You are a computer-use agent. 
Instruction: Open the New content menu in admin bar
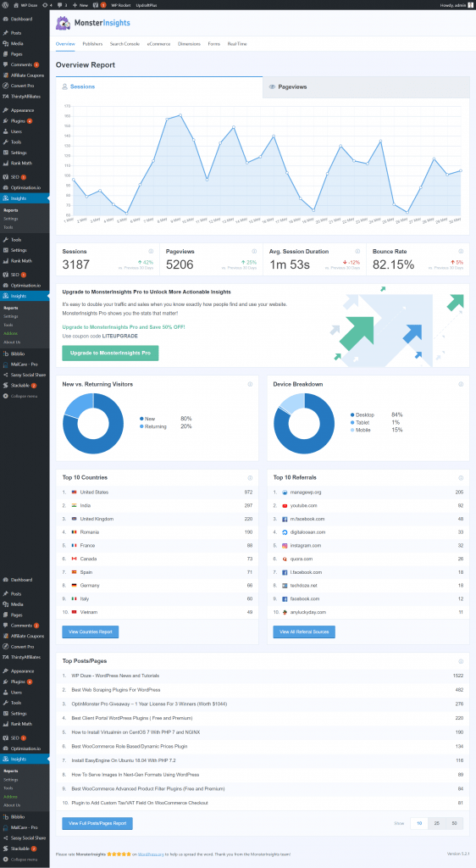(80, 4)
